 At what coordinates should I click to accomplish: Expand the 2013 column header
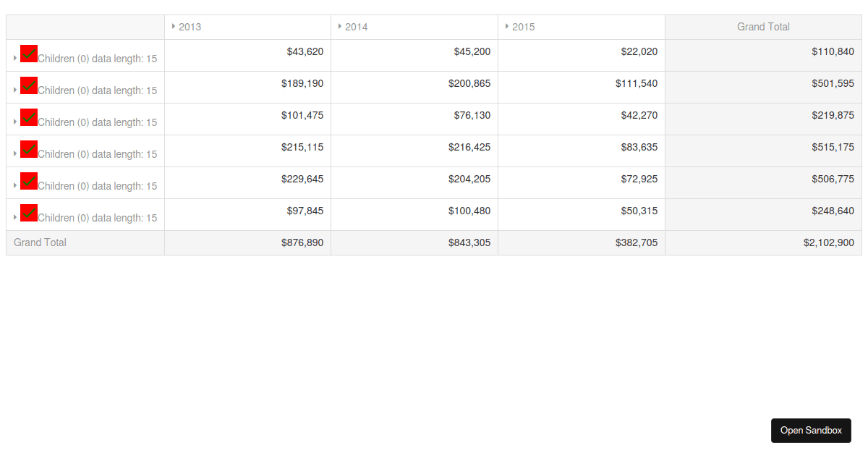(174, 26)
